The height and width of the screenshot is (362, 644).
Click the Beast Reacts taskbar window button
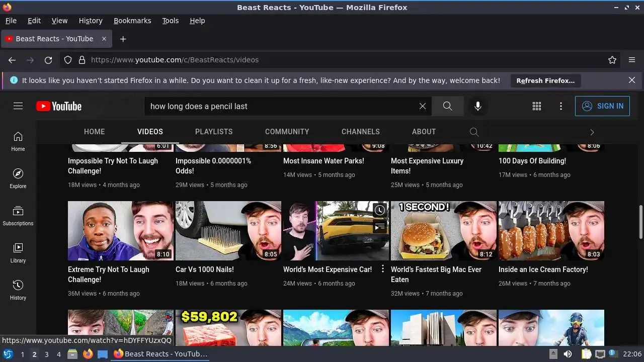coord(161,354)
